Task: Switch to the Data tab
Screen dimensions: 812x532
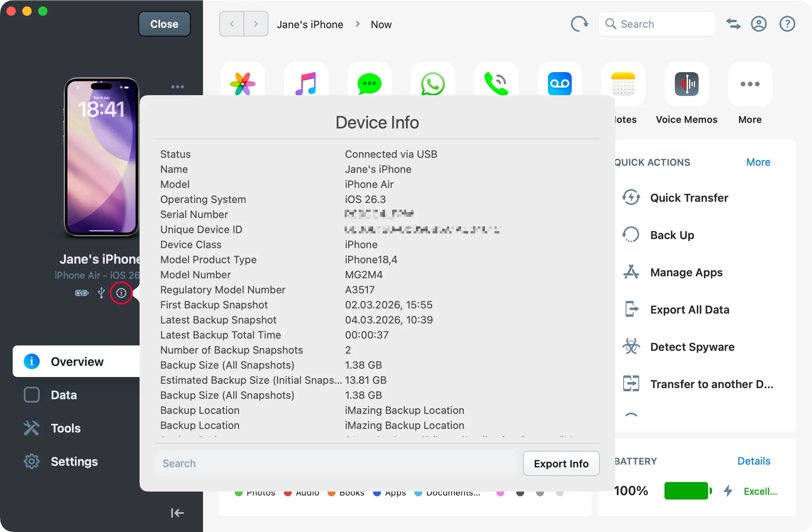Action: coord(63,395)
